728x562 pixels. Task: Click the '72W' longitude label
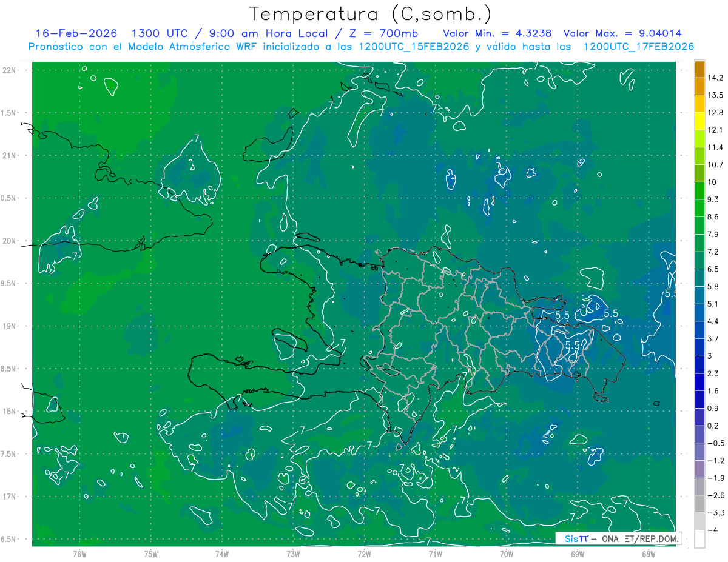pos(364,554)
